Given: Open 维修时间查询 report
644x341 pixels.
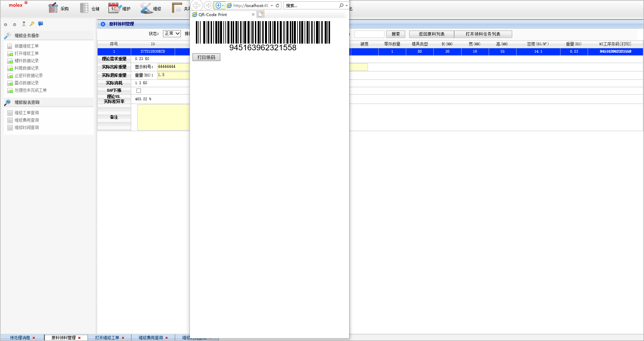Looking at the screenshot, I should point(26,127).
